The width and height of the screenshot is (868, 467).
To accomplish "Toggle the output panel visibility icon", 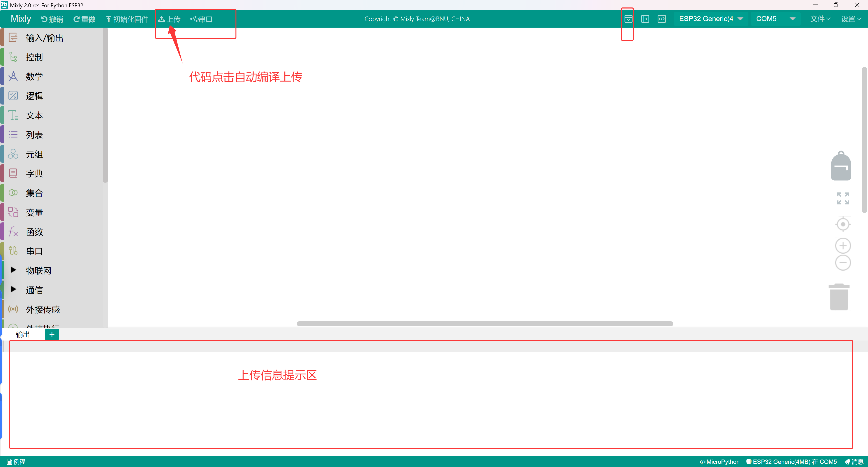I will (628, 19).
